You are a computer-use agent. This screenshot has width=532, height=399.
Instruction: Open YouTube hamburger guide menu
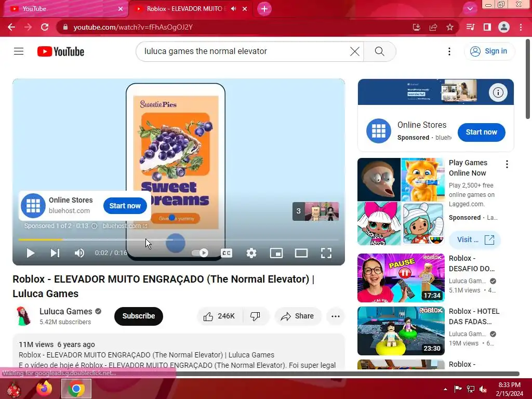coord(19,51)
